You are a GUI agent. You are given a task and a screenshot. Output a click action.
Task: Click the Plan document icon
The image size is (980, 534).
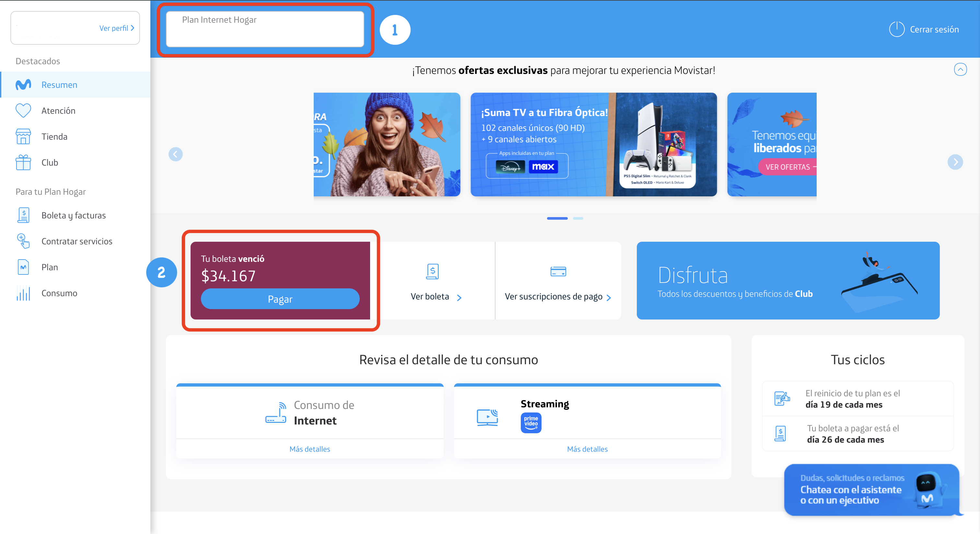coord(23,267)
